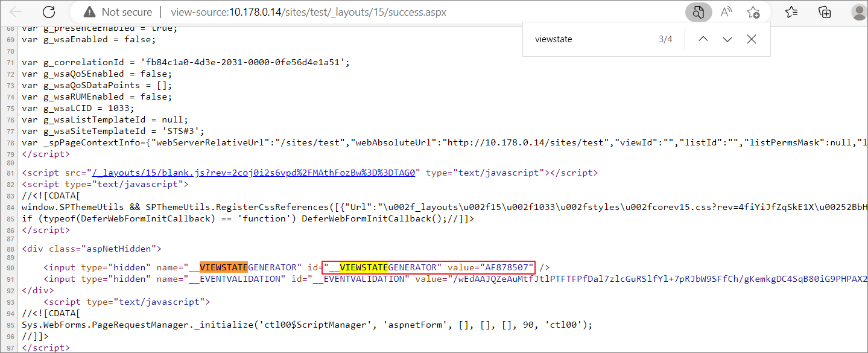Open the Favorites list icon
The width and height of the screenshot is (868, 353).
(792, 12)
